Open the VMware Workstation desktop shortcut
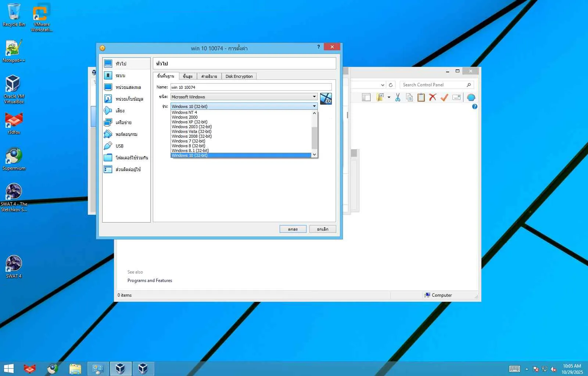The image size is (588, 376). click(x=42, y=18)
